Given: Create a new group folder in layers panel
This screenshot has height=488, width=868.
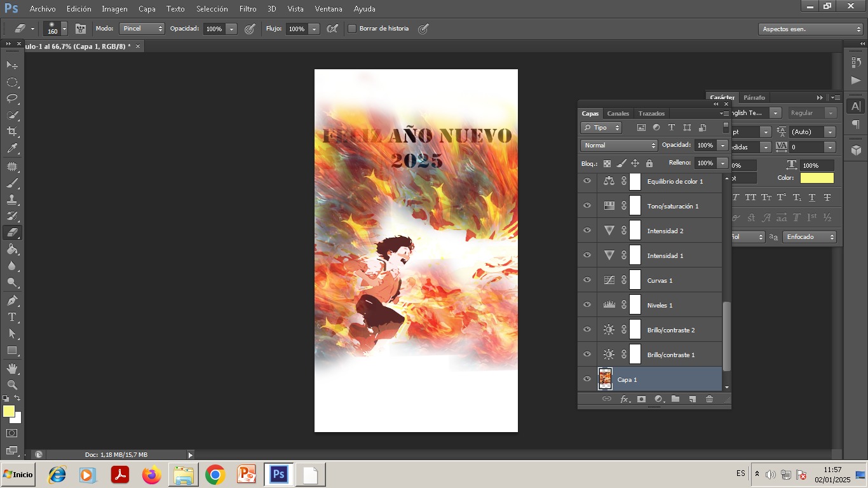Looking at the screenshot, I should click(x=675, y=399).
